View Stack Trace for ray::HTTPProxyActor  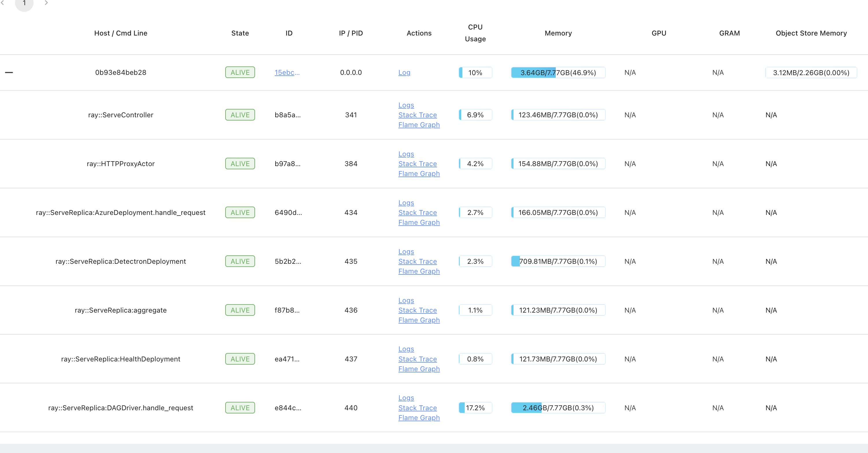(x=417, y=164)
